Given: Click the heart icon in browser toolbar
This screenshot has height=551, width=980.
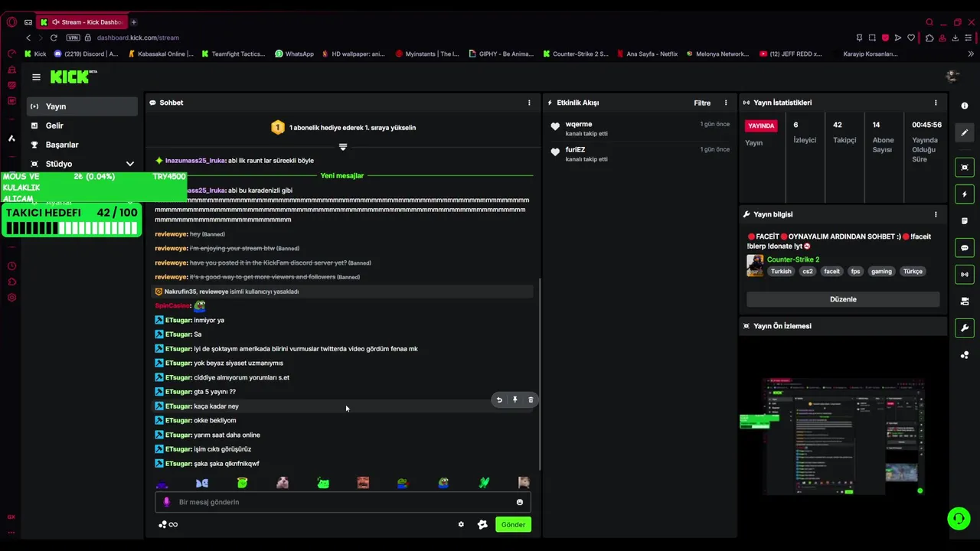Looking at the screenshot, I should click(x=911, y=37).
